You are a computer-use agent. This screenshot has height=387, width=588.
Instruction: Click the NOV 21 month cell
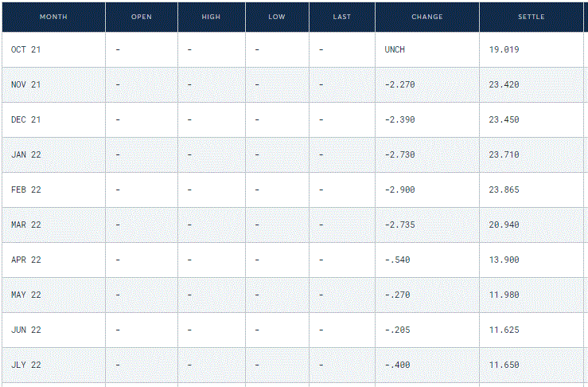tap(25, 84)
